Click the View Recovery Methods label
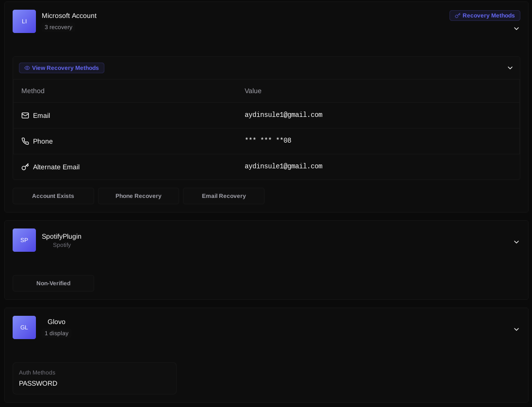The height and width of the screenshot is (407, 532). pyautogui.click(x=65, y=68)
